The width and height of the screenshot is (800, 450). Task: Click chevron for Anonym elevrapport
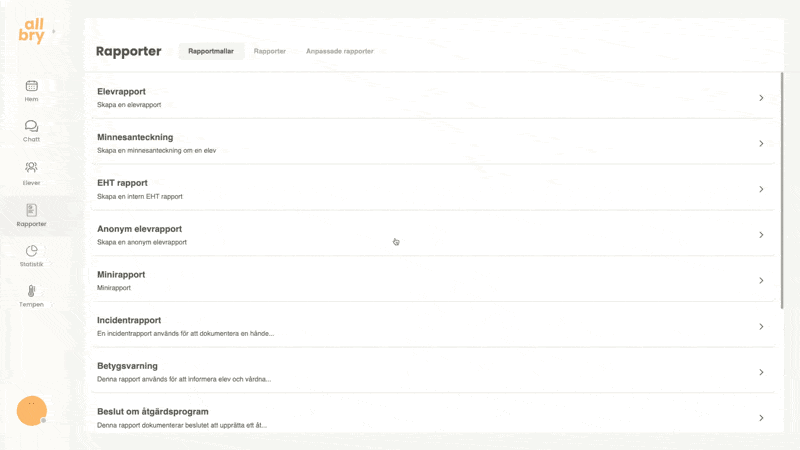tap(761, 235)
